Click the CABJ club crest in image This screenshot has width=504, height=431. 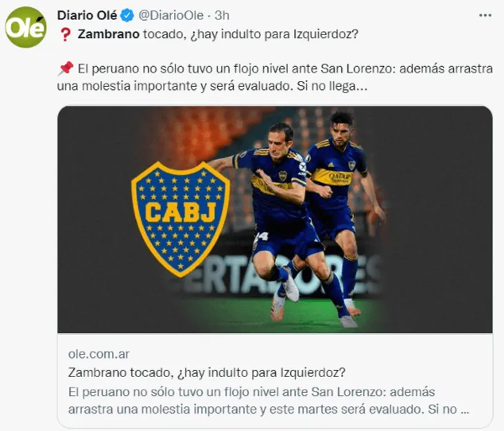click(x=180, y=219)
